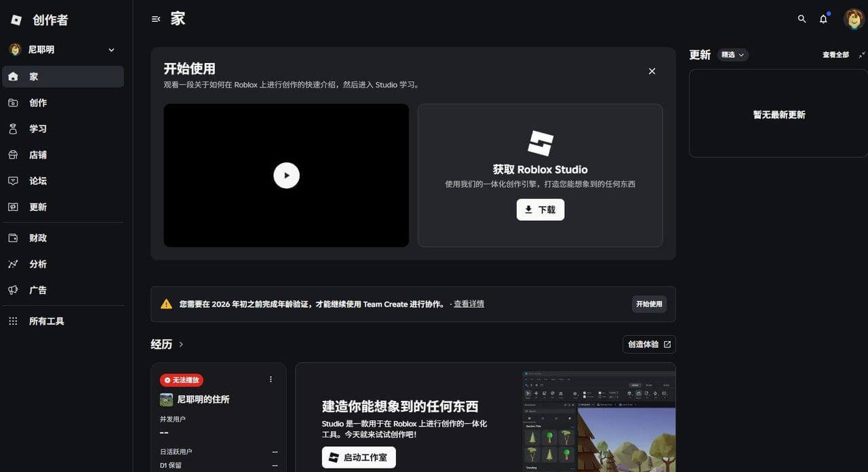
Task: Click the 下载 download button
Action: [540, 210]
